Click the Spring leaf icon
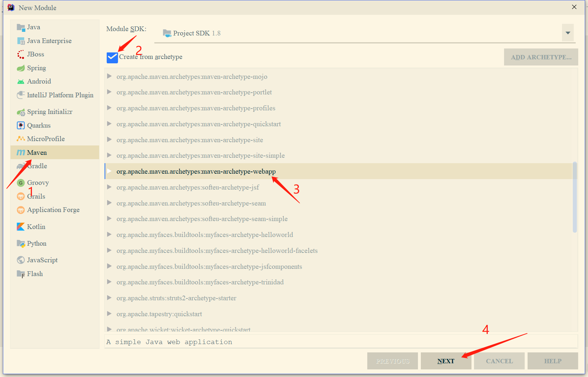This screenshot has height=377, width=588. [x=21, y=68]
